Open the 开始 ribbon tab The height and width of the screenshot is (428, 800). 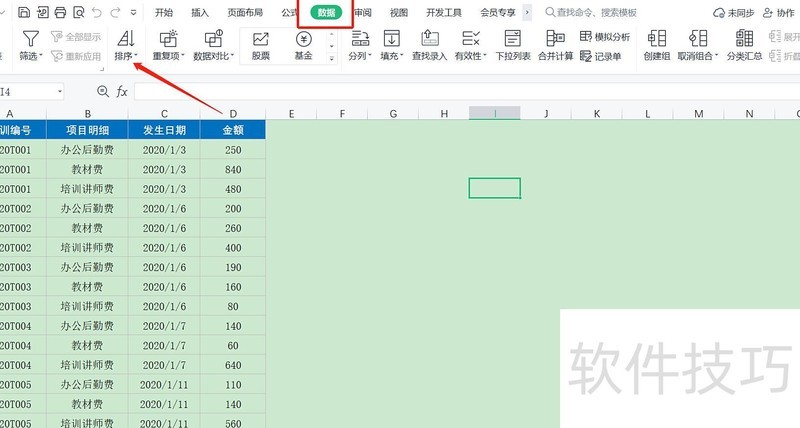pos(164,13)
